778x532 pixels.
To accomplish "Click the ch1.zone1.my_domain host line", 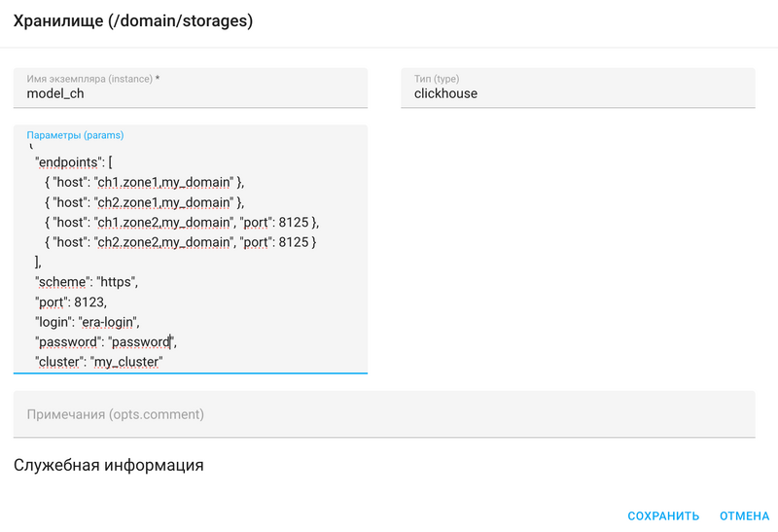I will [x=145, y=182].
